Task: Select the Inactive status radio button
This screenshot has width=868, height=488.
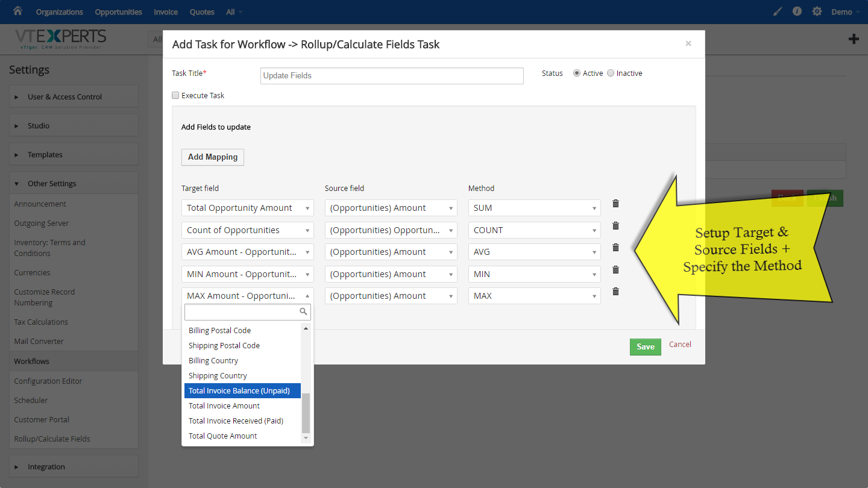Action: [x=611, y=73]
